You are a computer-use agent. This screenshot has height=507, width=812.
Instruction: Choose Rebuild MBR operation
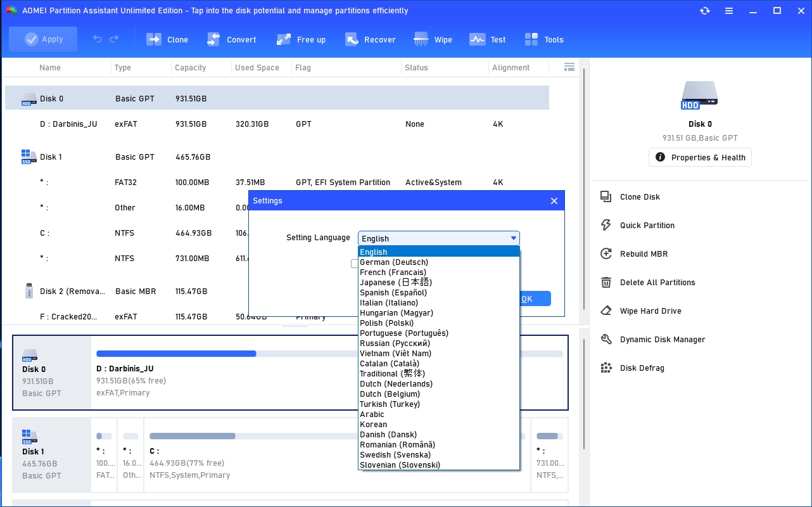pyautogui.click(x=644, y=254)
